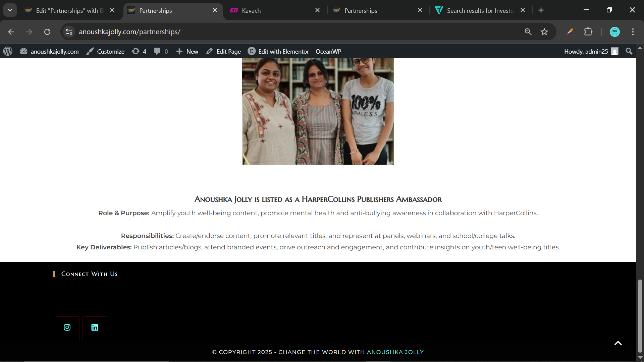The image size is (644, 362).
Task: Open Chrome's three-dot menu
Action: point(633,32)
